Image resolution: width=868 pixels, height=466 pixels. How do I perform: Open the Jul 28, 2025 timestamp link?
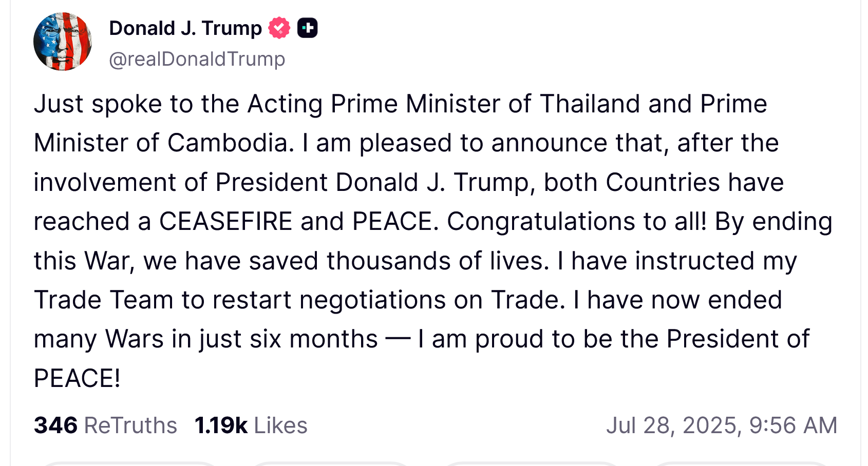tap(721, 425)
